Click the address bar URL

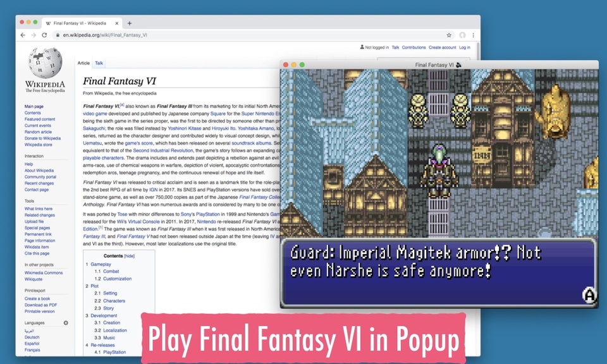pyautogui.click(x=105, y=35)
